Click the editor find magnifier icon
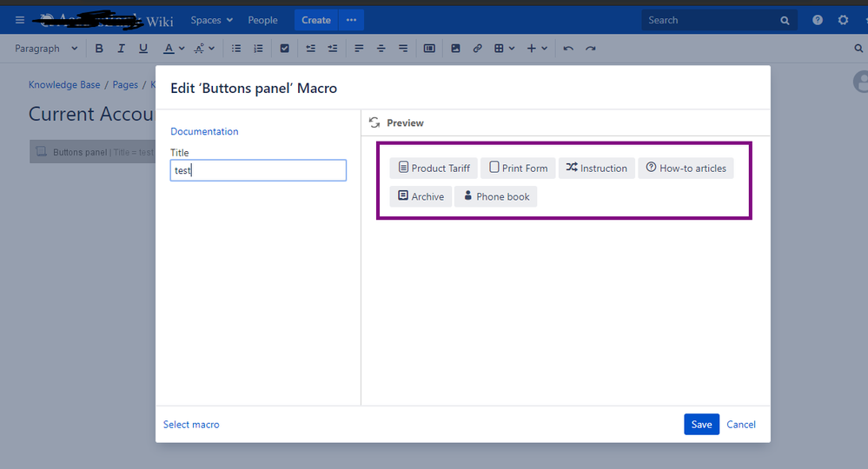Screen dimensions: 868x469 pos(858,49)
